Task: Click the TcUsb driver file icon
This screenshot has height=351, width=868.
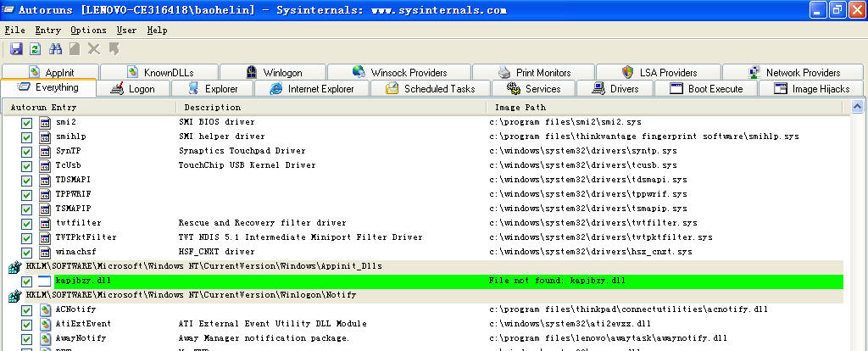Action: pyautogui.click(x=45, y=165)
